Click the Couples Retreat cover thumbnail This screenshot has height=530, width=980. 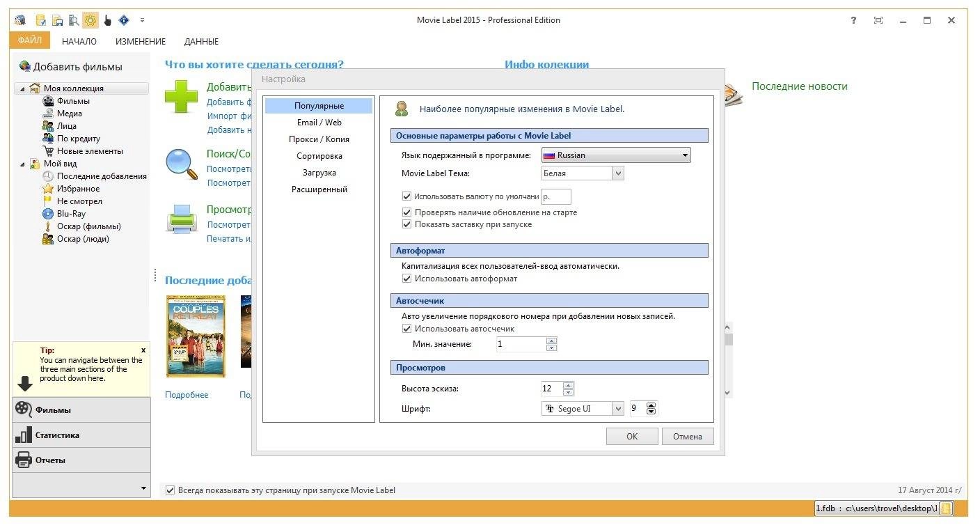(x=196, y=336)
